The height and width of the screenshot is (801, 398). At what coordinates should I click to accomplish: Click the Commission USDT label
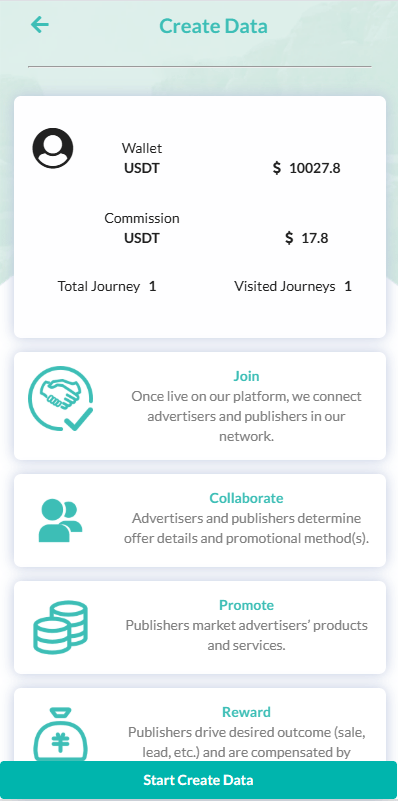[142, 228]
